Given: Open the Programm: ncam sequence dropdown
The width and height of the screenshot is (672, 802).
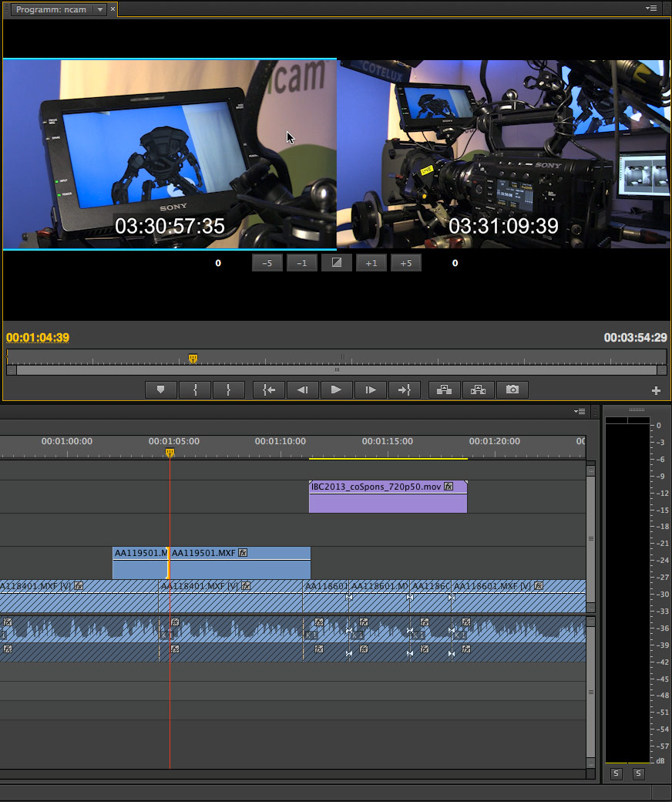Looking at the screenshot, I should point(99,9).
